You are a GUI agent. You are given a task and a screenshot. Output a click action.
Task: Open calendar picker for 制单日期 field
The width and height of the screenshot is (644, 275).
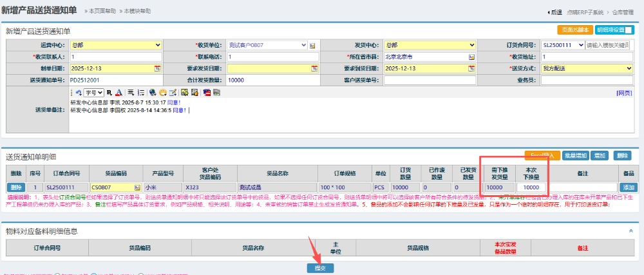pyautogui.click(x=157, y=68)
